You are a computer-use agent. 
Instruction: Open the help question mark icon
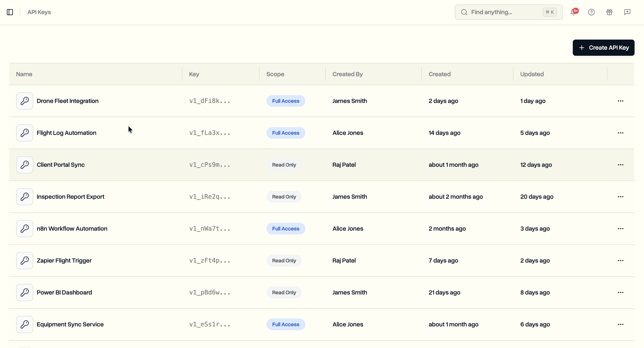[591, 12]
